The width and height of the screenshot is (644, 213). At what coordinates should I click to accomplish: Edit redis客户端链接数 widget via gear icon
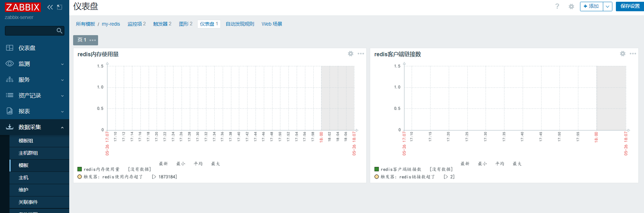coord(623,54)
